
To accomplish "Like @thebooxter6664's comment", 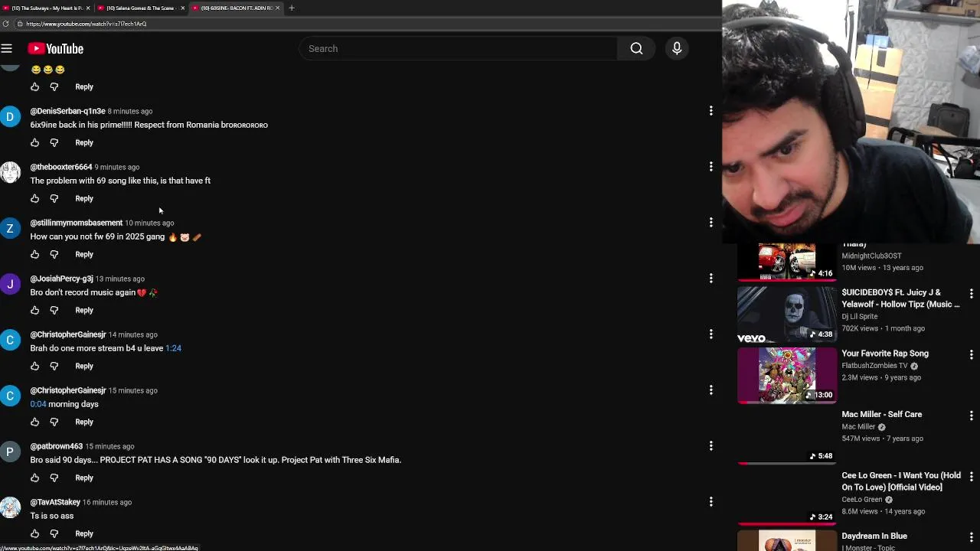I will tap(34, 198).
